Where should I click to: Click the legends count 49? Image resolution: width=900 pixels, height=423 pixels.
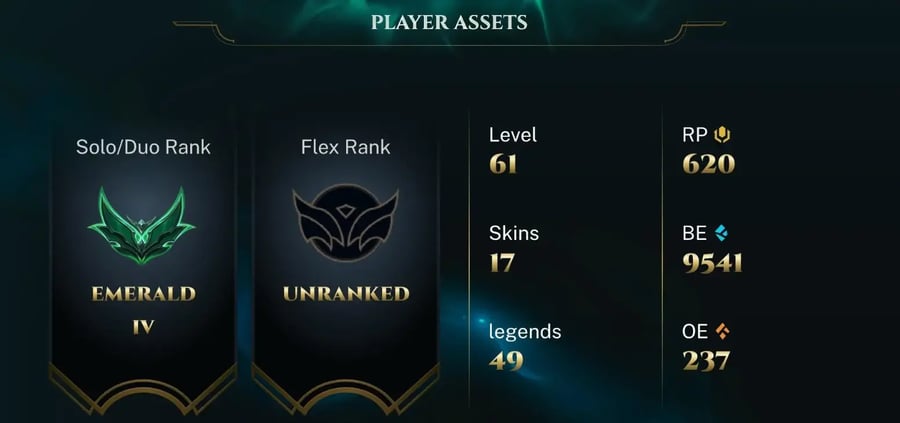506,361
